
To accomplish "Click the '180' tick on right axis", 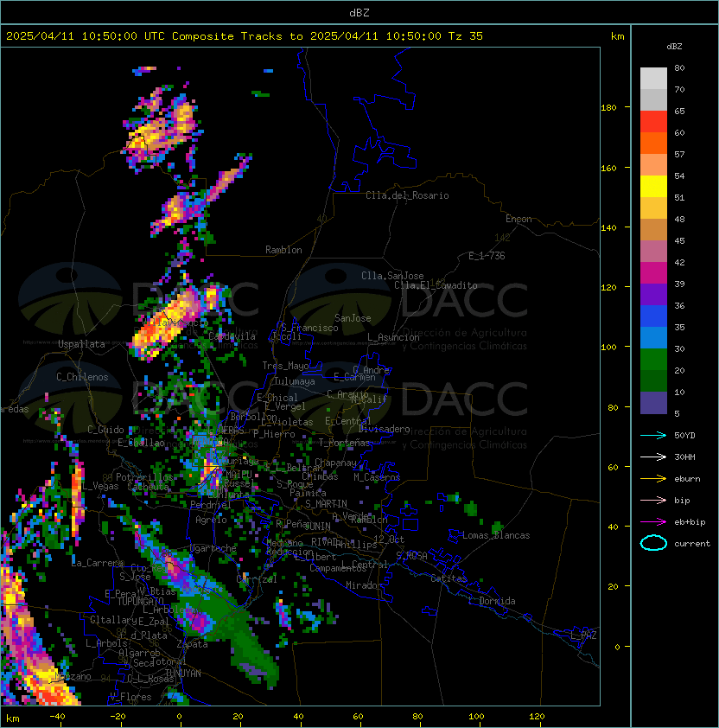I will click(608, 108).
